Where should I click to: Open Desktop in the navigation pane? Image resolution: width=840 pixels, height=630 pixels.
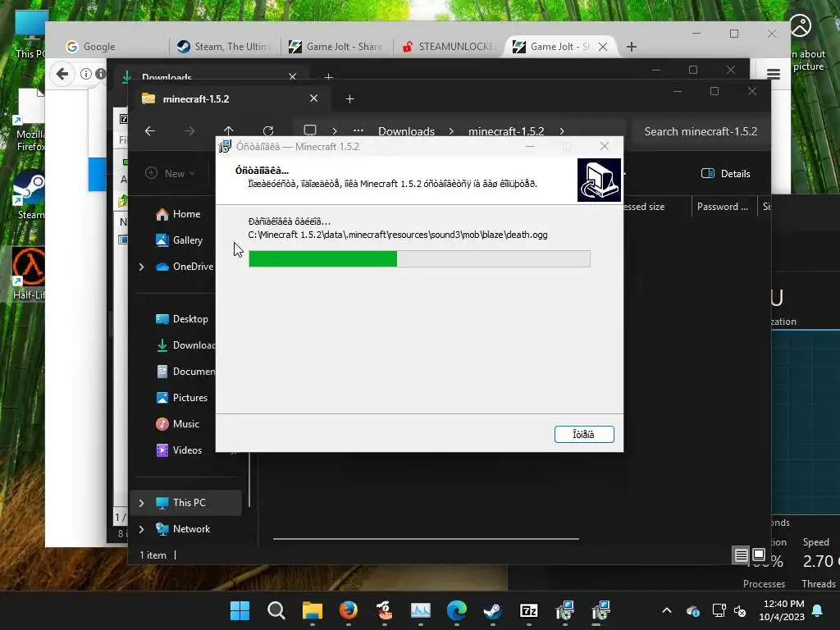pos(182,319)
